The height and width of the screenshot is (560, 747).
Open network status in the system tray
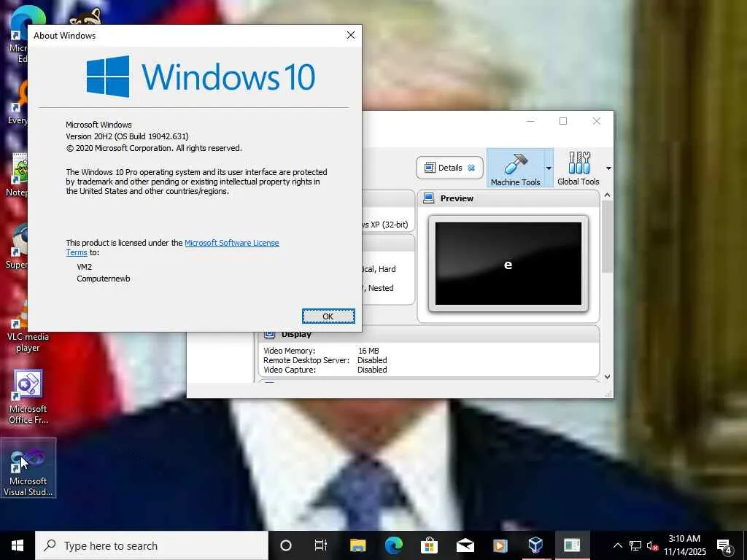click(x=635, y=545)
